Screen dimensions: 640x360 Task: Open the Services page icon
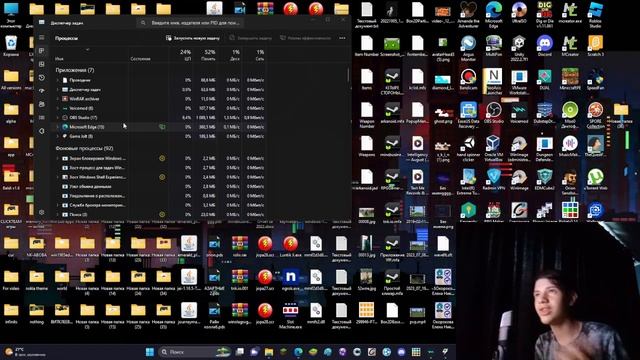[x=42, y=131]
